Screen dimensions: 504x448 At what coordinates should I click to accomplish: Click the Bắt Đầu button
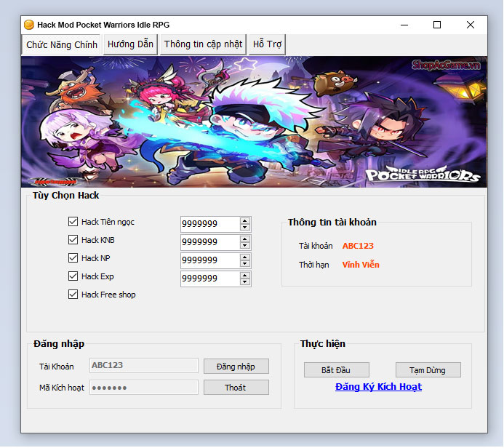tap(336, 370)
